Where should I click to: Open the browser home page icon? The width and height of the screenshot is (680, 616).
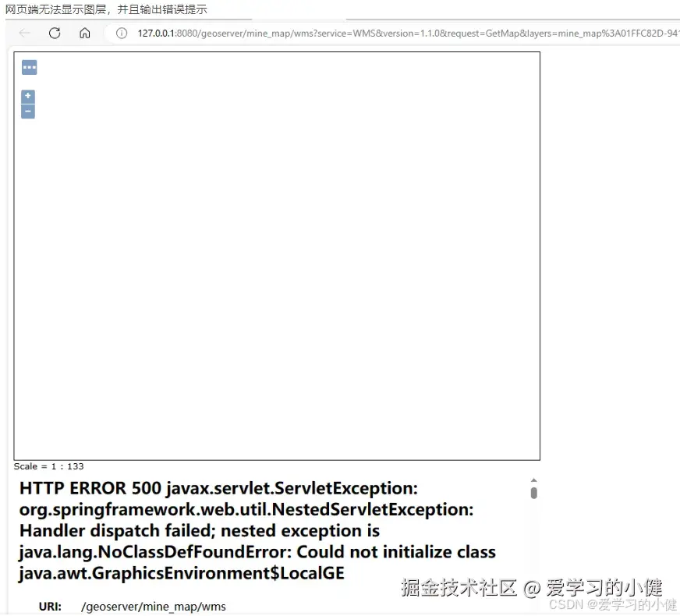[x=84, y=33]
